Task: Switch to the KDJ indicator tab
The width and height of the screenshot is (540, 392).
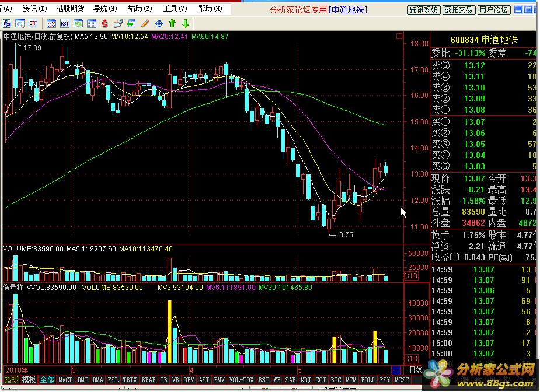Action: point(305,380)
